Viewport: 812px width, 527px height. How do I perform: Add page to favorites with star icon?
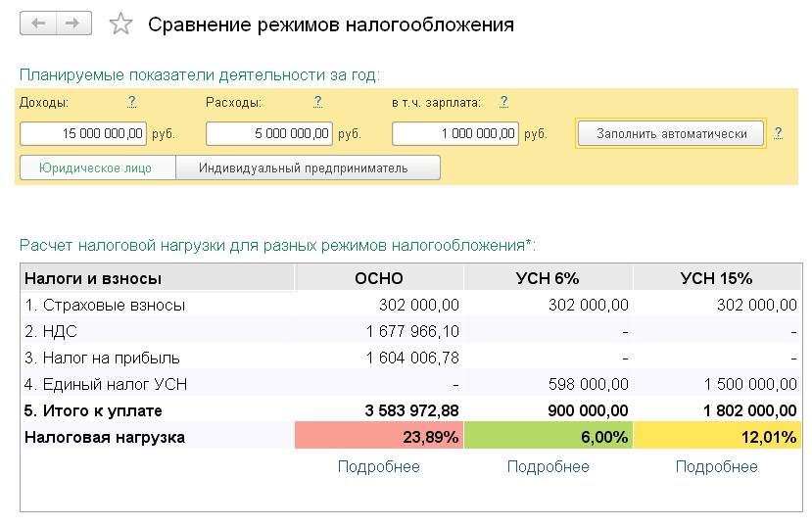pos(120,24)
